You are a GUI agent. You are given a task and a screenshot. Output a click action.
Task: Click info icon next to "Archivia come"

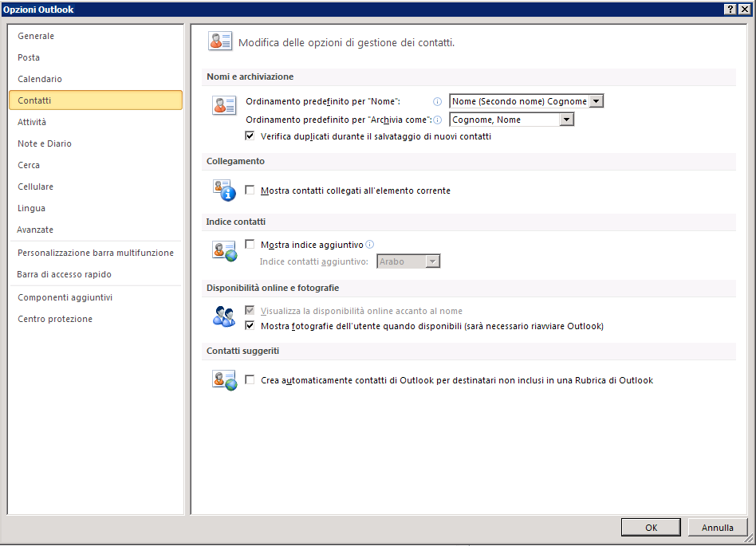(437, 120)
